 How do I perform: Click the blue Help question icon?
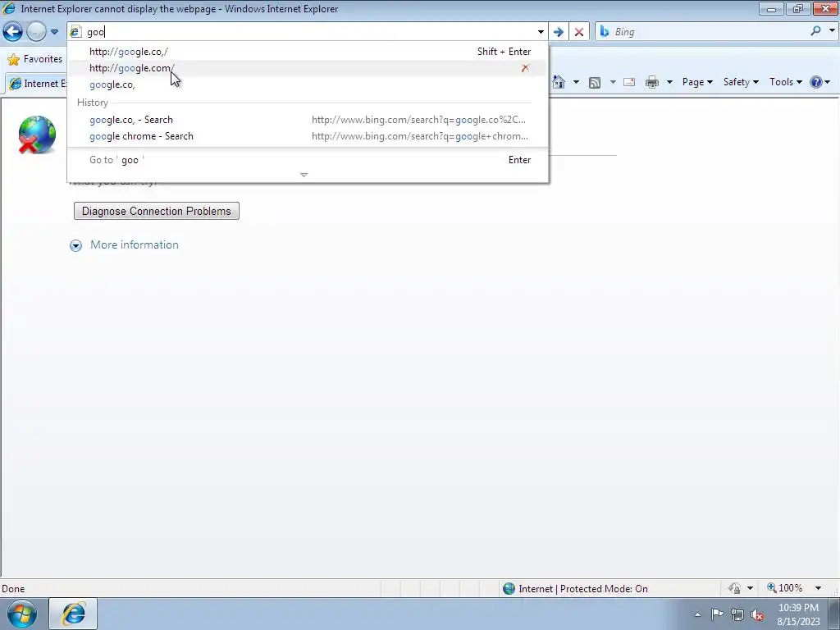click(816, 82)
